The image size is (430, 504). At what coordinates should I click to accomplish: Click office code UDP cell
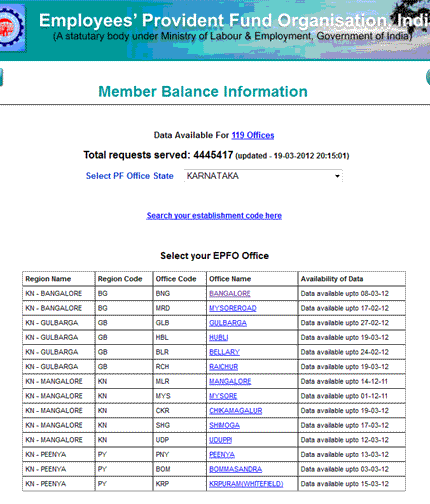click(180, 440)
